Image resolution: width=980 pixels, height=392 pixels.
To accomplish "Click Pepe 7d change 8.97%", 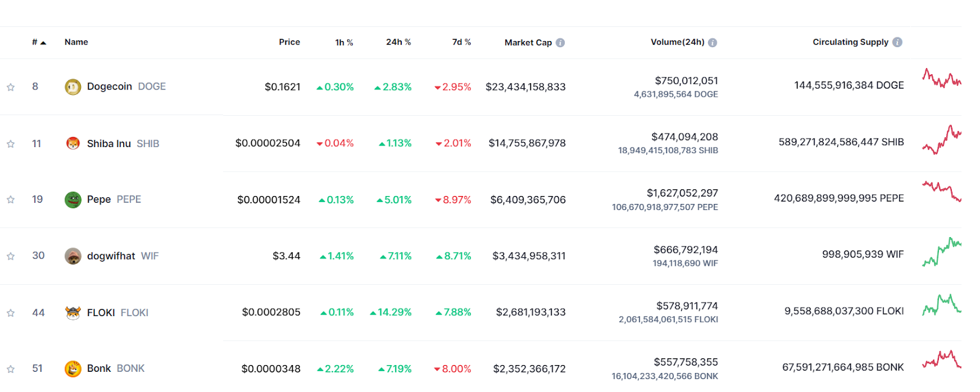I will tap(453, 200).
